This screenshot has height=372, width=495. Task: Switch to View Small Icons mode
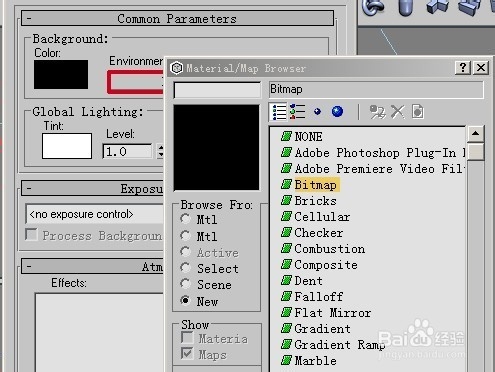click(x=317, y=112)
